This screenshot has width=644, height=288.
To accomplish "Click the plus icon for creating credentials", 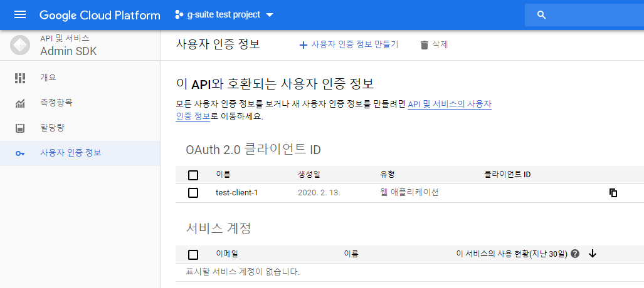I will tap(303, 45).
